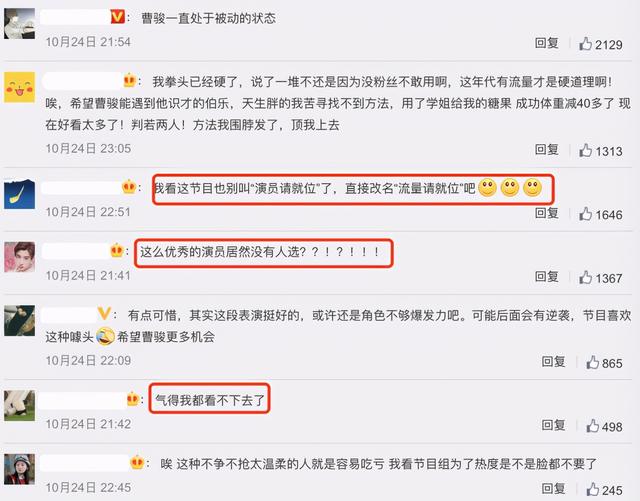Click 回复 on the 21:42 comment

pyautogui.click(x=553, y=425)
